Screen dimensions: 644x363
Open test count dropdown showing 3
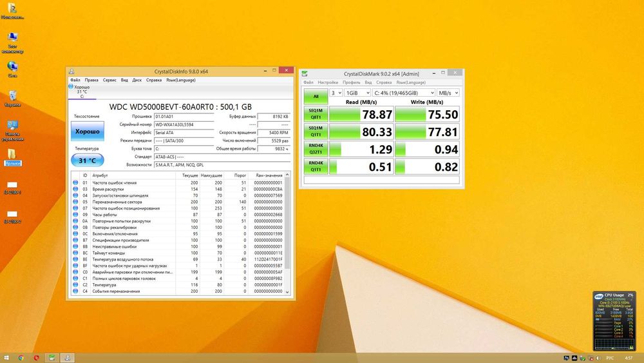pyautogui.click(x=336, y=93)
